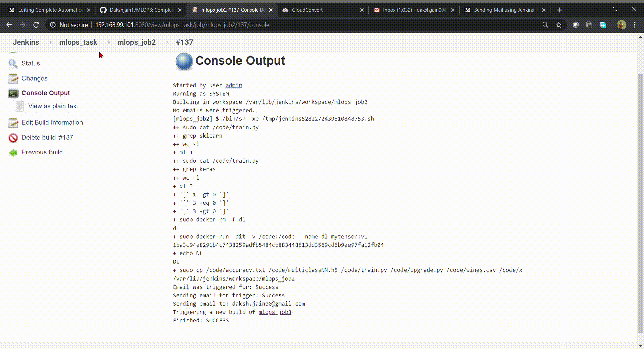Click the '+ echo DL' log line
This screenshot has width=644, height=349.
(x=188, y=253)
